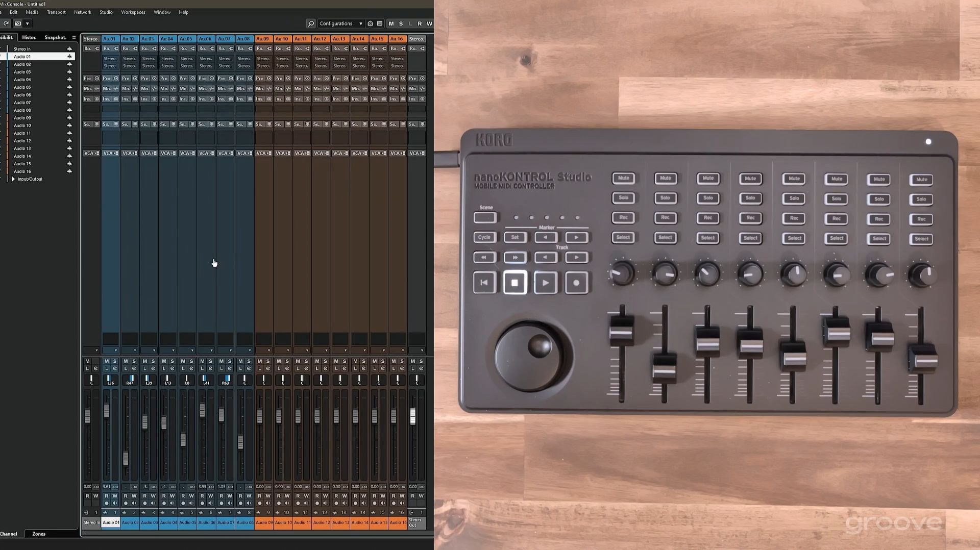Switch to the Zones tab
This screenshot has height=550, width=980.
[x=39, y=534]
